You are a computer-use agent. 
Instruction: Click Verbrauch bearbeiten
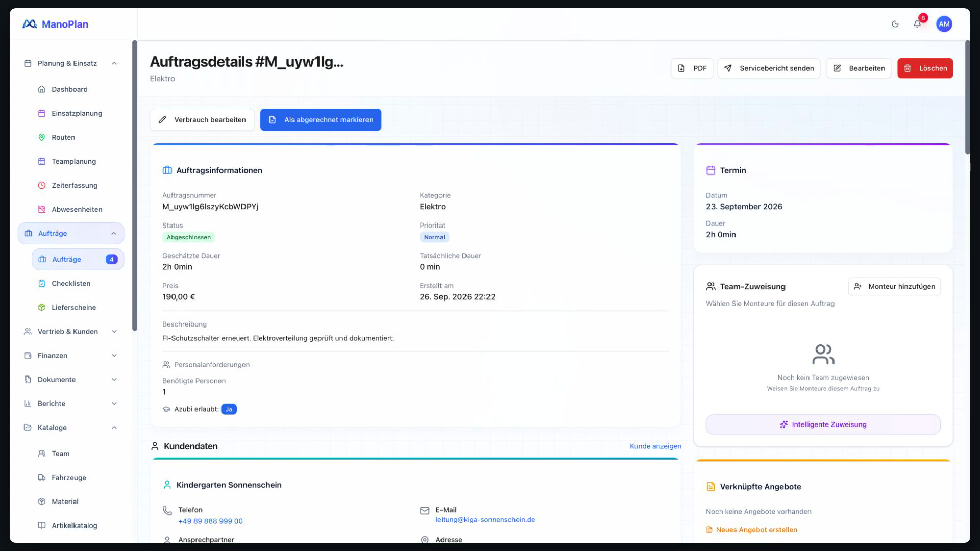tap(202, 120)
